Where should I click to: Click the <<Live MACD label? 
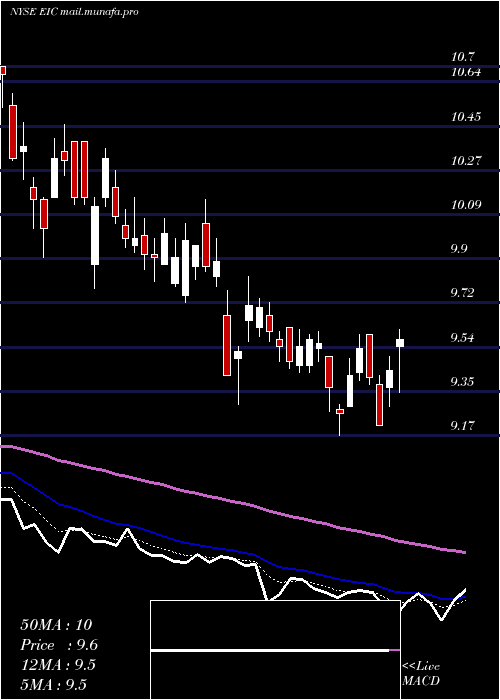[421, 674]
